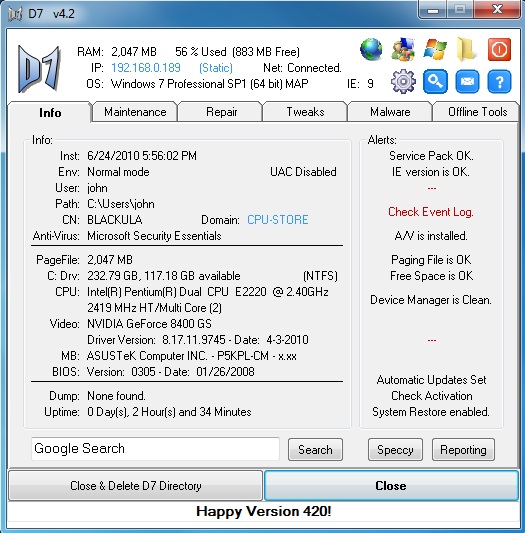Select the Tweaks tab
Screen dimensions: 525x533
coord(305,111)
